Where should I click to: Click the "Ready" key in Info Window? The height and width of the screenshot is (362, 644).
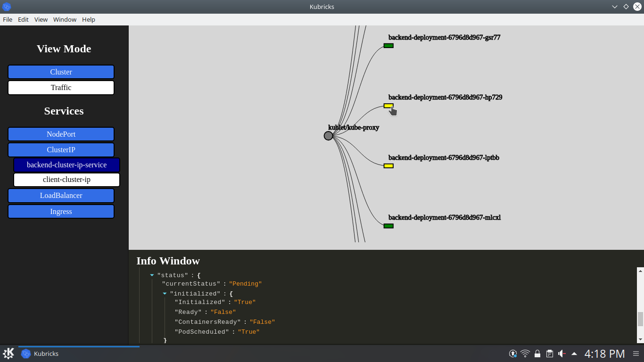pos(189,312)
